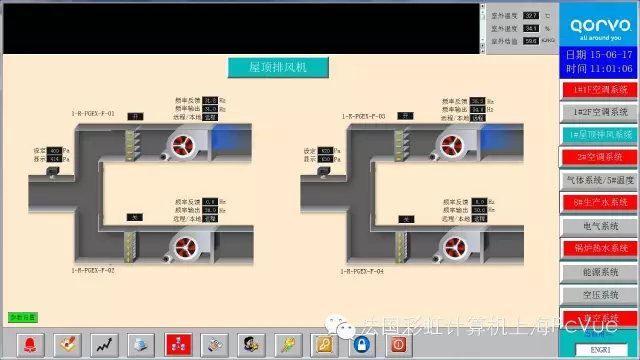
Task: Click fan F-01 频率输出 value field
Action: (x=210, y=109)
